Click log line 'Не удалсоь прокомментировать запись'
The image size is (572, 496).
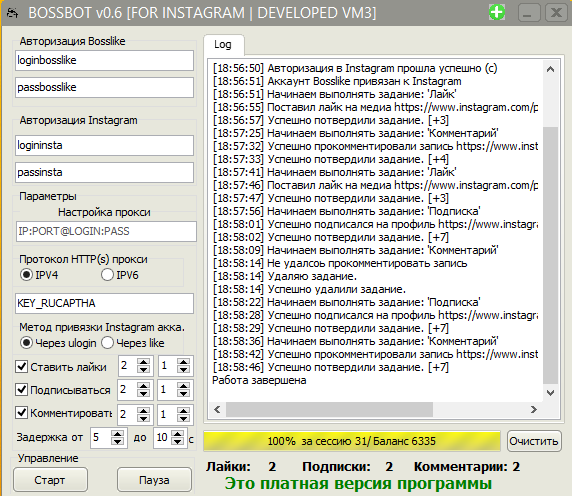(x=340, y=263)
